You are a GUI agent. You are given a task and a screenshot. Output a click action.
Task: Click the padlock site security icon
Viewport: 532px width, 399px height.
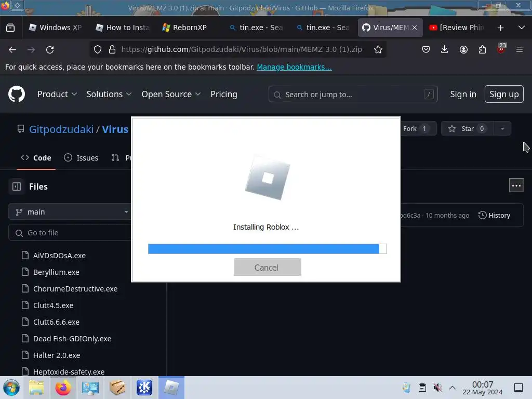(x=112, y=49)
